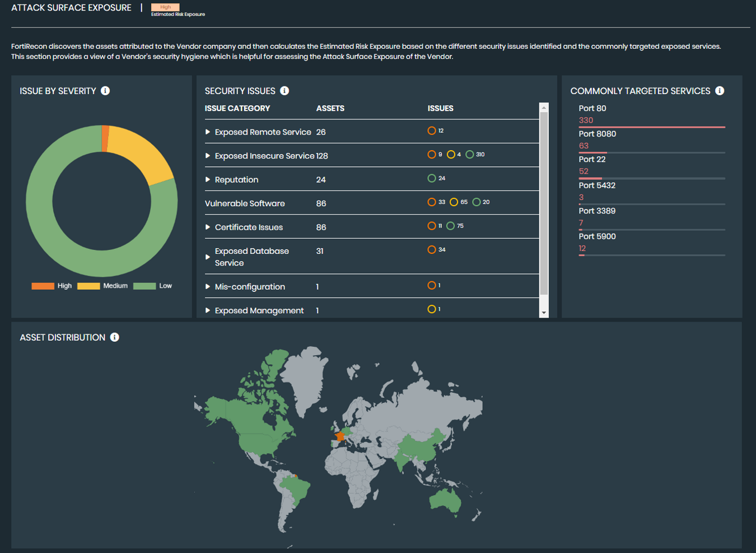Click the security issues scrollbar up arrow
756x553 pixels.
tap(544, 108)
